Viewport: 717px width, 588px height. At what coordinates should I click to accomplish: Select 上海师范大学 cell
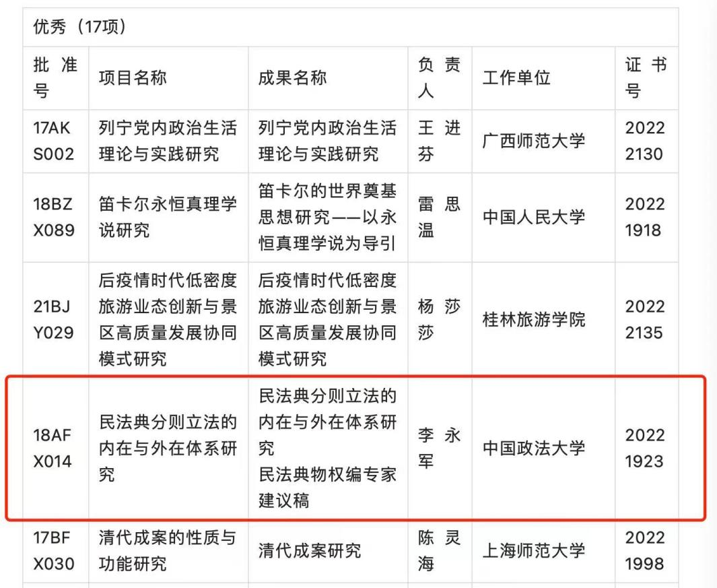coord(534,550)
